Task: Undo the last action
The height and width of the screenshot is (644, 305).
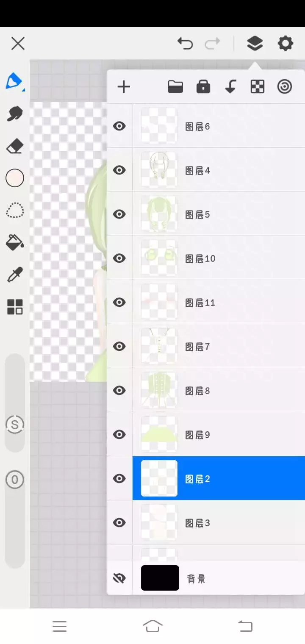Action: [185, 43]
